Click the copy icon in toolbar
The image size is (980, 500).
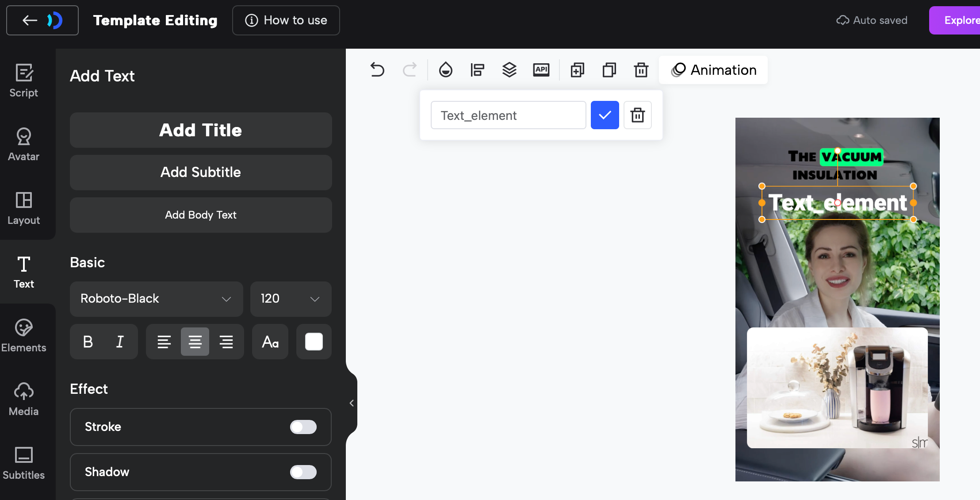point(609,70)
